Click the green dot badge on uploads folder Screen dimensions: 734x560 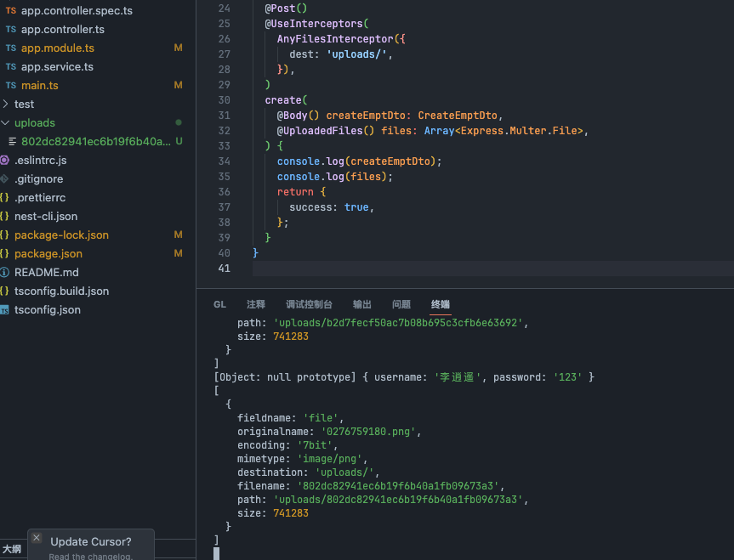pyautogui.click(x=178, y=122)
